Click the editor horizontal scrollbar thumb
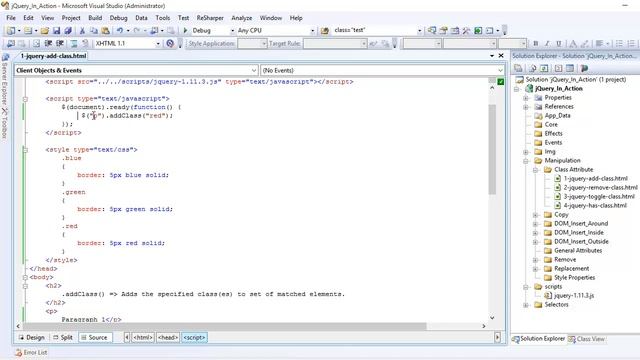Screen dimensions: 640x360 point(224,326)
